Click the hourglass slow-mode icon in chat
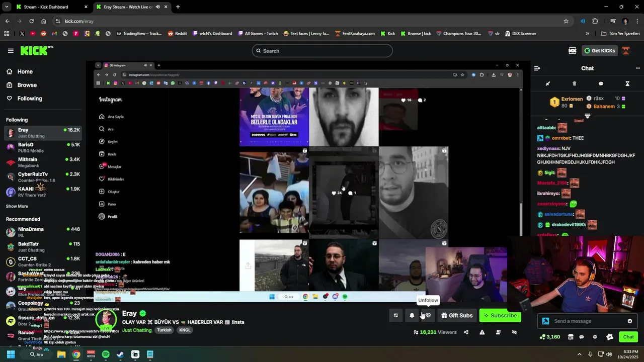This screenshot has width=644, height=362. (x=627, y=83)
